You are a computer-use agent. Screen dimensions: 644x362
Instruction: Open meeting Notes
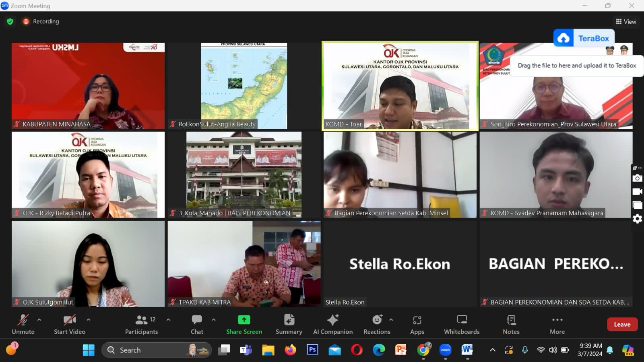point(511,325)
